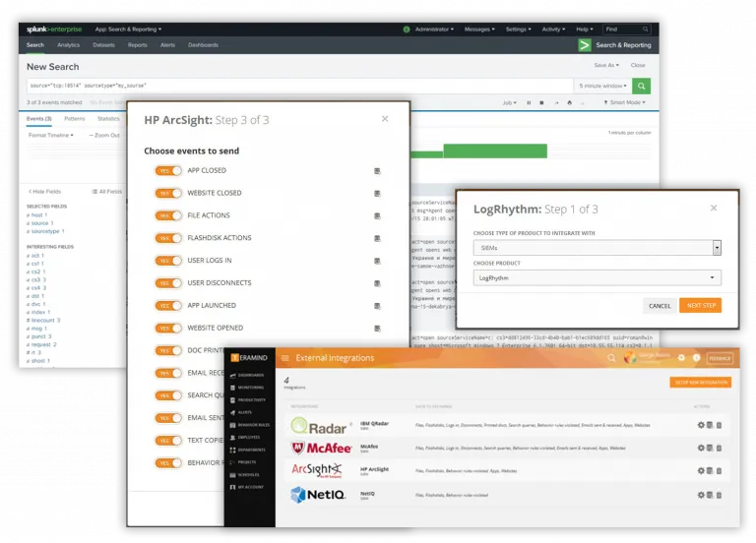
Task: Expand the 5 minute window time picker
Action: (602, 86)
